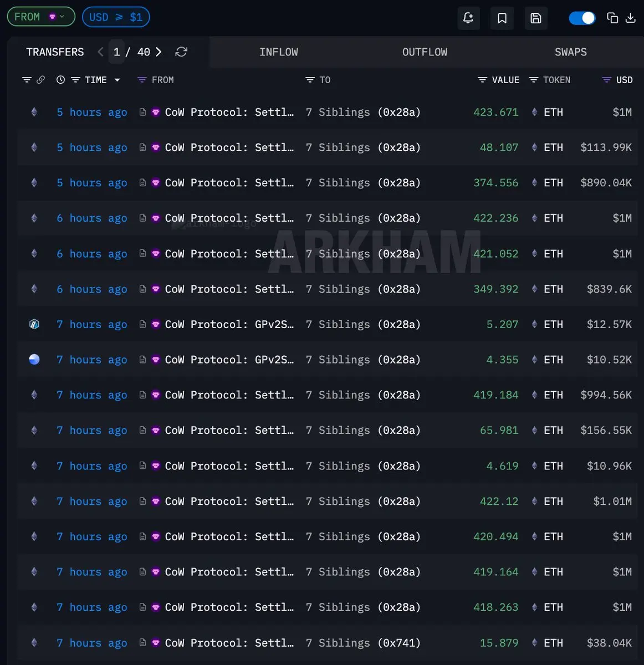This screenshot has height=665, width=644.
Task: Open the FROM filter dropdown
Action: (41, 17)
